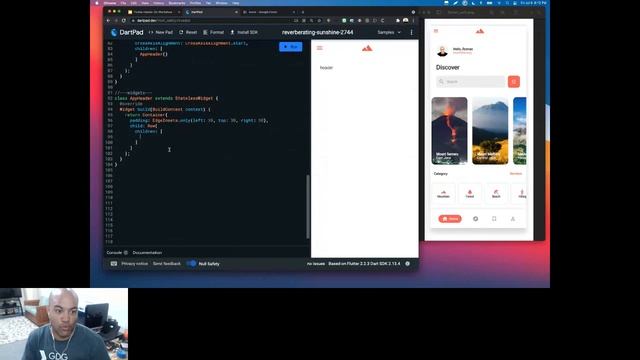Click the mountain logo in the mockup window
Image resolution: width=640 pixels, height=360 pixels.
click(480, 31)
